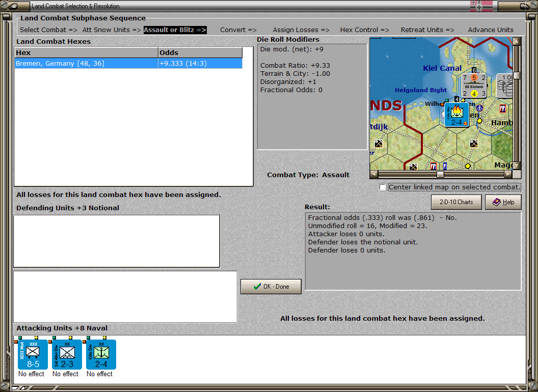Click the +9.333 (14:3) odds cell
This screenshot has height=392, width=538.
pos(200,64)
